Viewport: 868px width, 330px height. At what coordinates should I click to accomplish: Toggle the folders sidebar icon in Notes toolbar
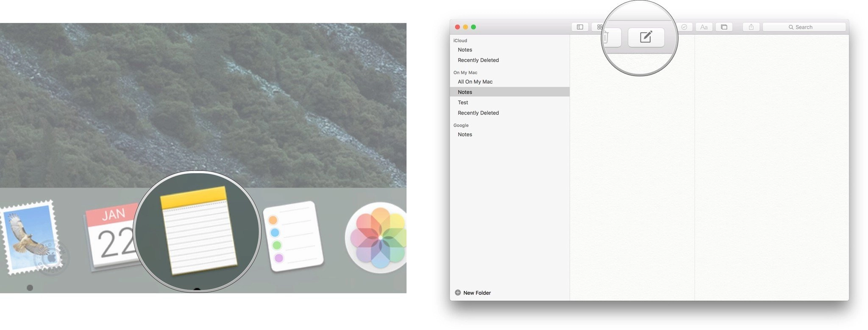[580, 27]
